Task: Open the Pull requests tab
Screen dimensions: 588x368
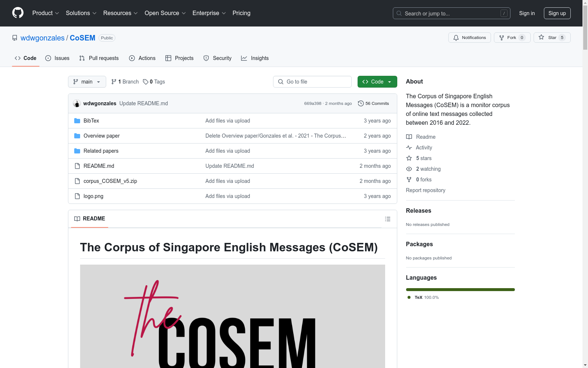Action: [99, 58]
